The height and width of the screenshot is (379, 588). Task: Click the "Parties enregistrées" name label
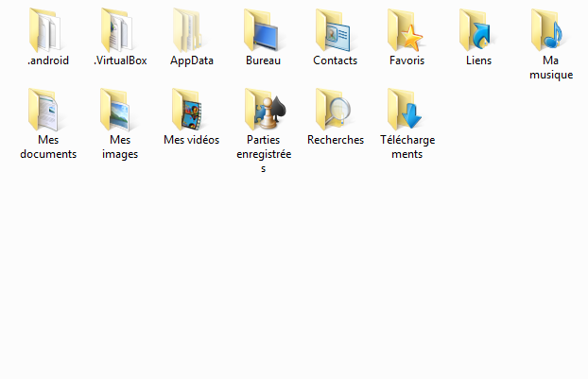coord(264,154)
